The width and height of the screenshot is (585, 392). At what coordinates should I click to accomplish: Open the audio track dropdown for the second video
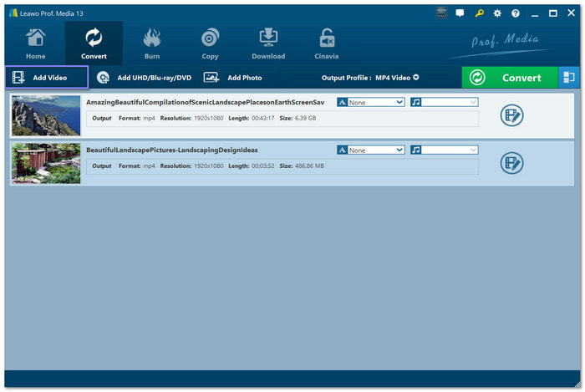point(444,150)
